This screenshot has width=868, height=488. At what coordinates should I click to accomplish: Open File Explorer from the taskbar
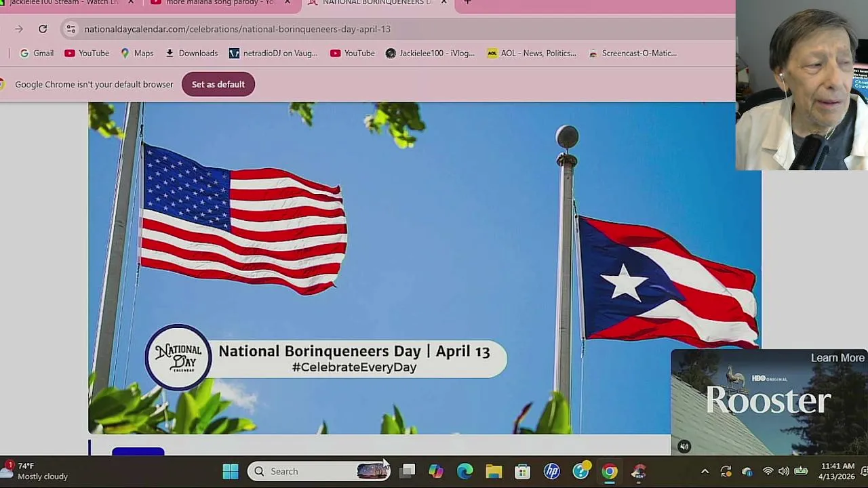494,471
